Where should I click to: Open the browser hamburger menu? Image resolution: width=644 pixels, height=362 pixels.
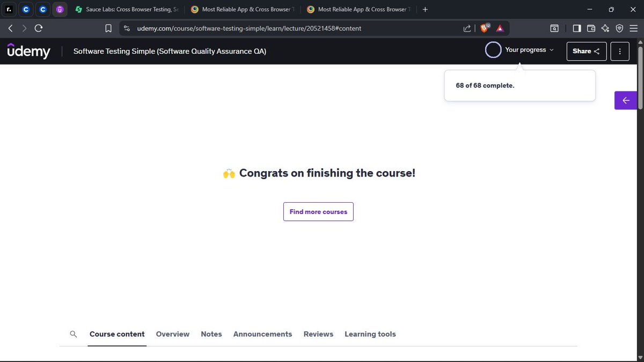[x=633, y=28]
